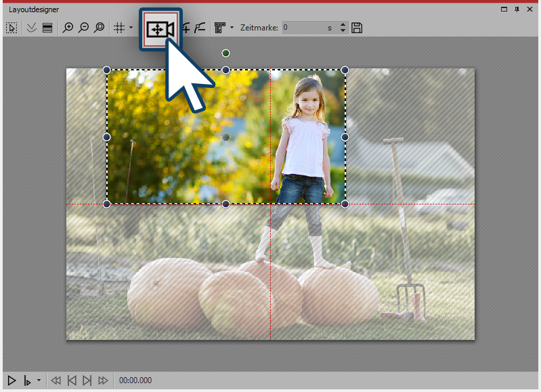
Task: Activate the camera pan mode icon
Action: [x=160, y=29]
